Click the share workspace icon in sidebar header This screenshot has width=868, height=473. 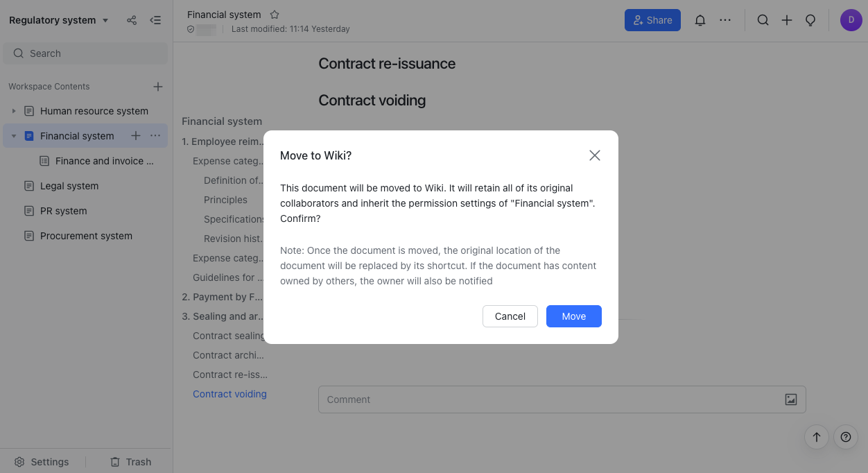point(132,20)
